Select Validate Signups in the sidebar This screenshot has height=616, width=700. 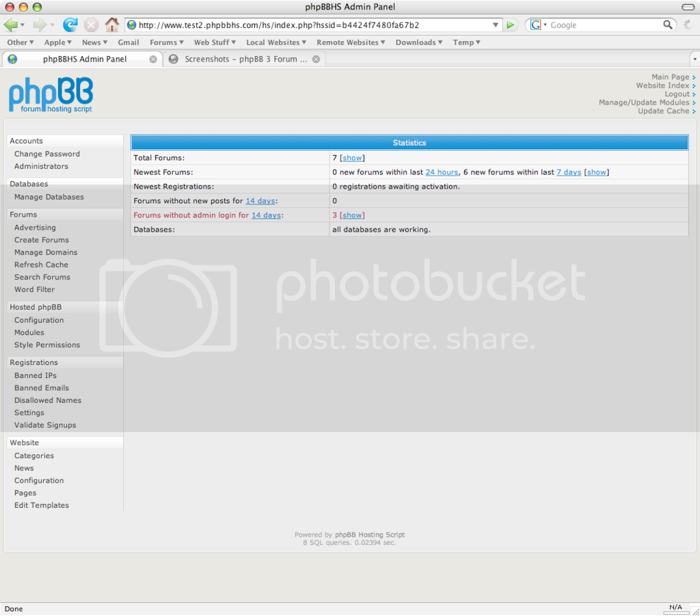click(45, 425)
